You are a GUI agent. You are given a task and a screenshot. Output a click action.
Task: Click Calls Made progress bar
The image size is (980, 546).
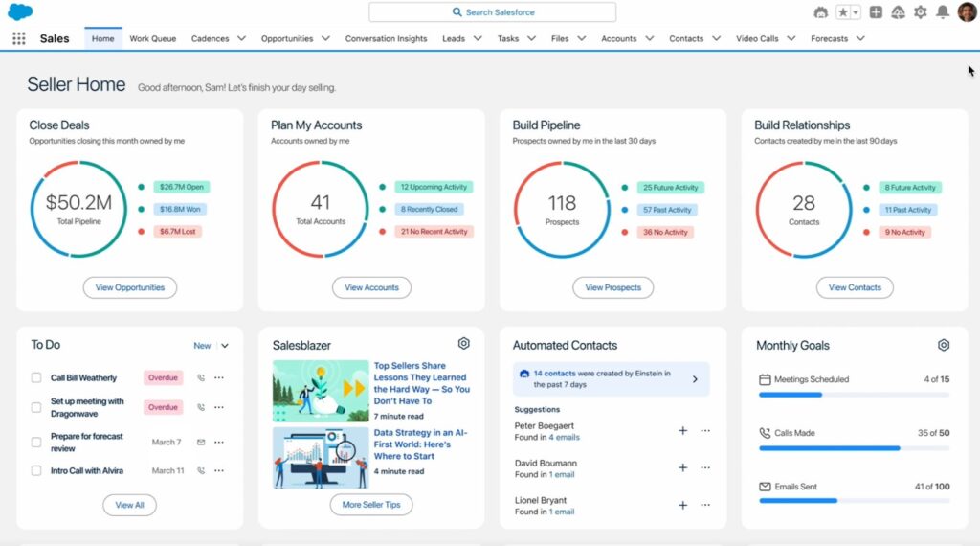(854, 448)
